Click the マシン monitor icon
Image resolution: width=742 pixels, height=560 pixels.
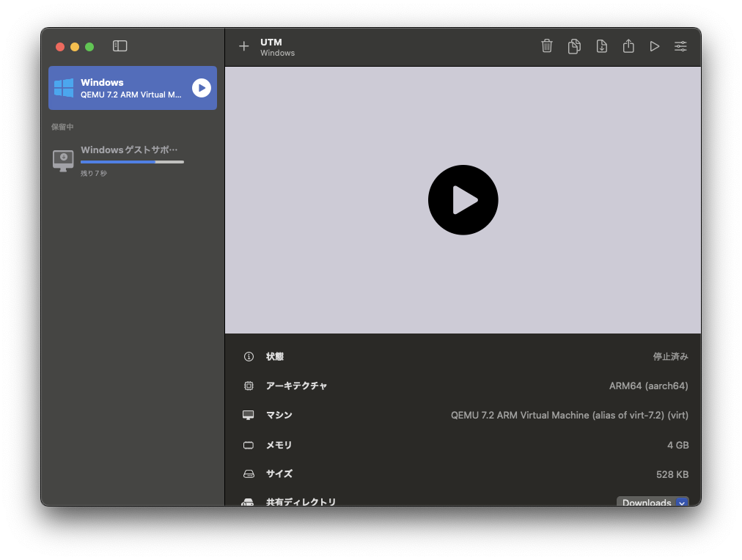[249, 415]
